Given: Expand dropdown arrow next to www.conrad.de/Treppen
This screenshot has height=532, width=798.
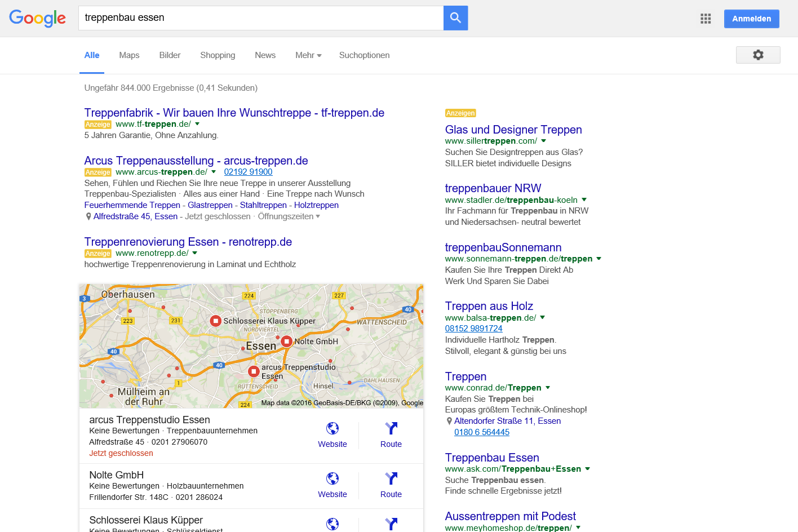Looking at the screenshot, I should (548, 388).
